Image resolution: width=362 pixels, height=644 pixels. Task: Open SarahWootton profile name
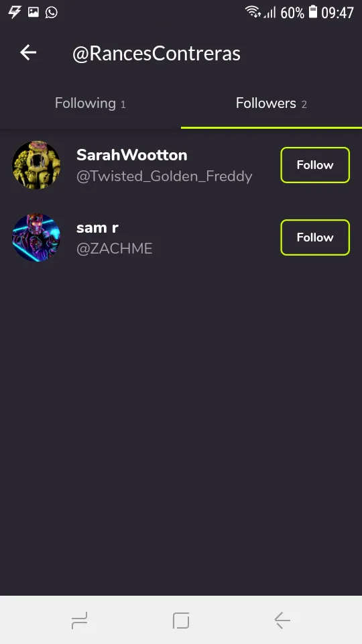click(132, 155)
